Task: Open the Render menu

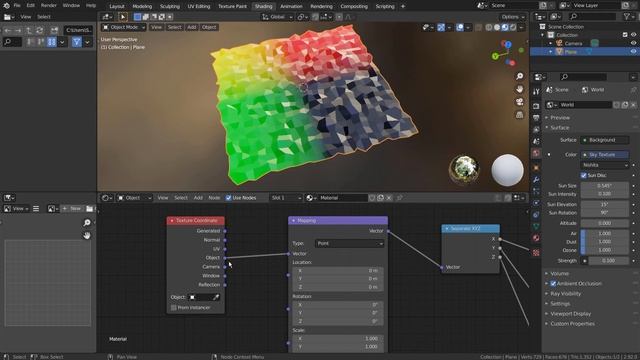Action: pyautogui.click(x=49, y=6)
